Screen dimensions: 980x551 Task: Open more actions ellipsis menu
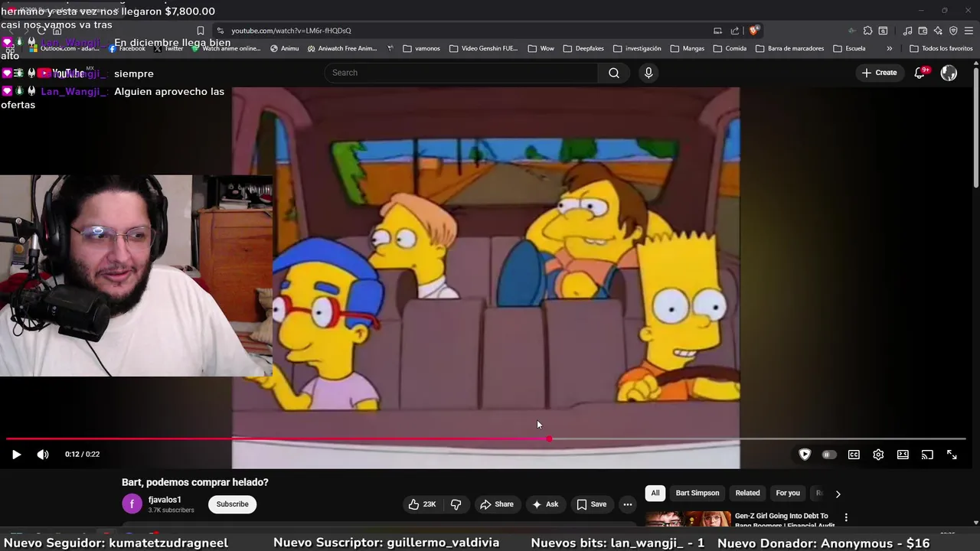click(628, 504)
